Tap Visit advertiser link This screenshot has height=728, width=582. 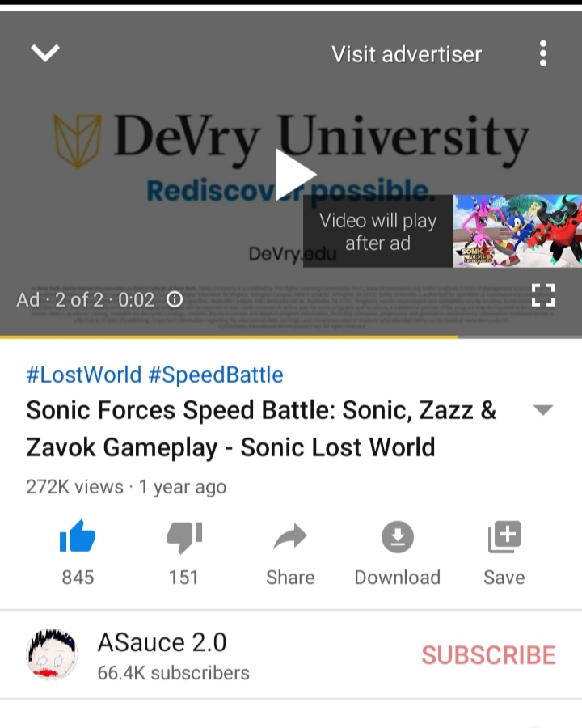coord(407,54)
